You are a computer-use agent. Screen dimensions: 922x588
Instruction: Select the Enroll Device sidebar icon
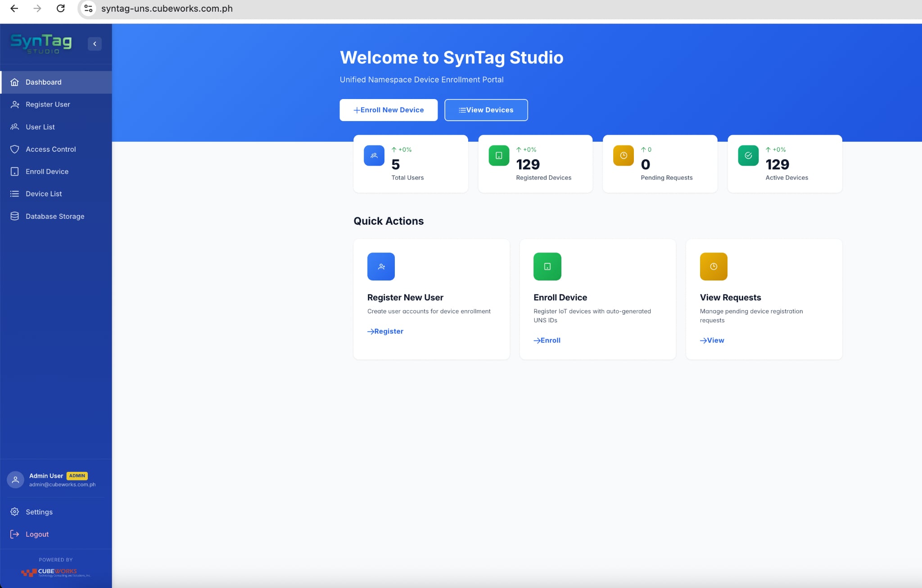click(15, 171)
